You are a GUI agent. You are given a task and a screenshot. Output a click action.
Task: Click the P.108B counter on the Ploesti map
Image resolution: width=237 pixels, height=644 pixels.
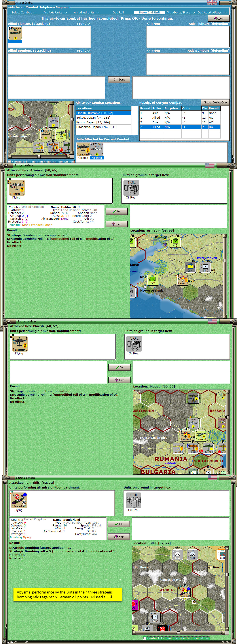201,436
